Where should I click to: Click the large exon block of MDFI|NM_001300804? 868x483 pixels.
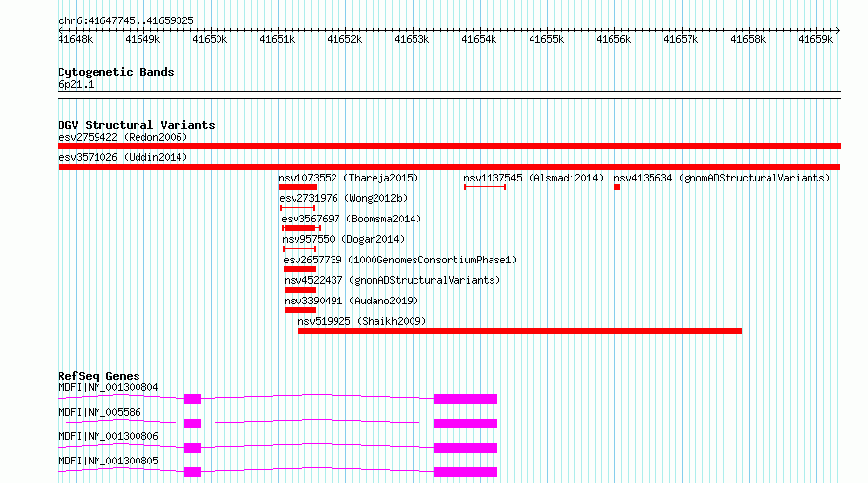pyautogui.click(x=465, y=399)
